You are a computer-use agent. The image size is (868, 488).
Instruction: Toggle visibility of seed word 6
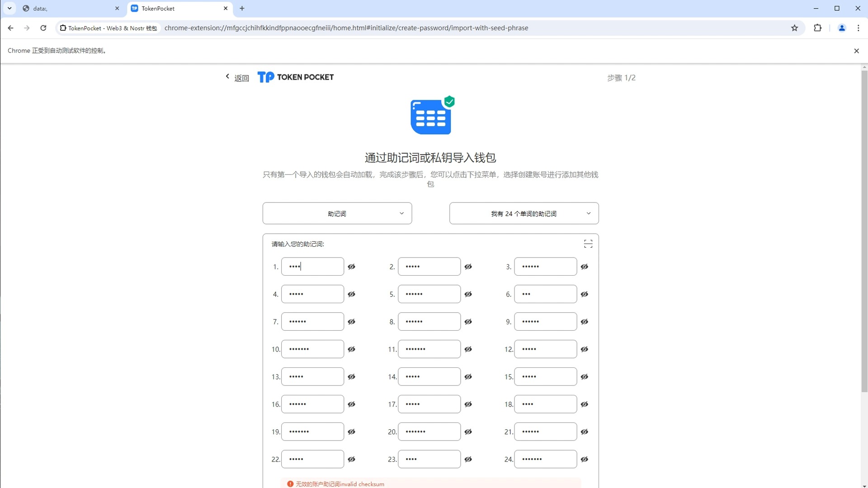pos(585,294)
